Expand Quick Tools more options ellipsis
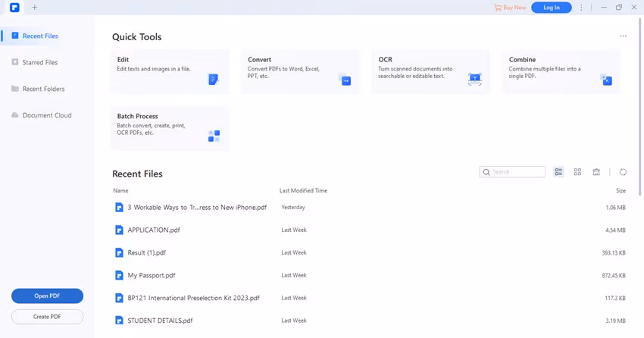The height and width of the screenshot is (338, 644). (x=623, y=36)
